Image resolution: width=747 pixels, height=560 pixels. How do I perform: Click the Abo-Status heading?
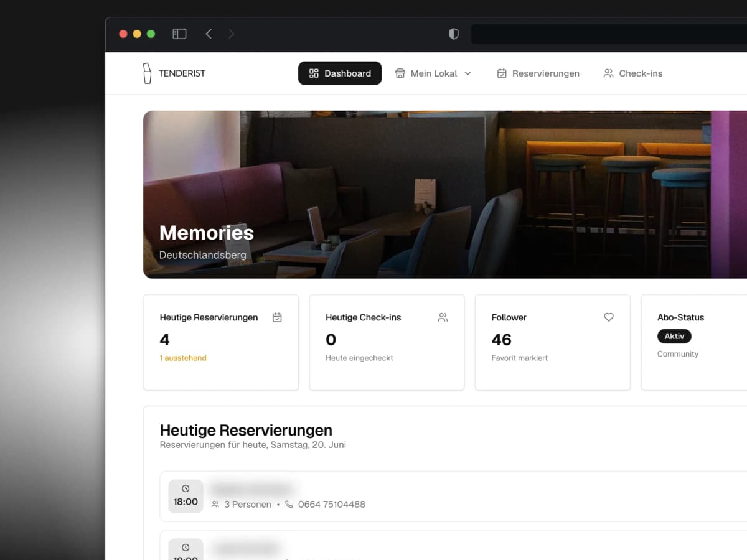[680, 317]
